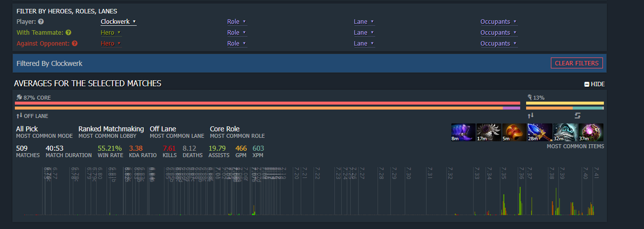Click the With Teammate help icon
Screen dimensions: 644x229
68,32
